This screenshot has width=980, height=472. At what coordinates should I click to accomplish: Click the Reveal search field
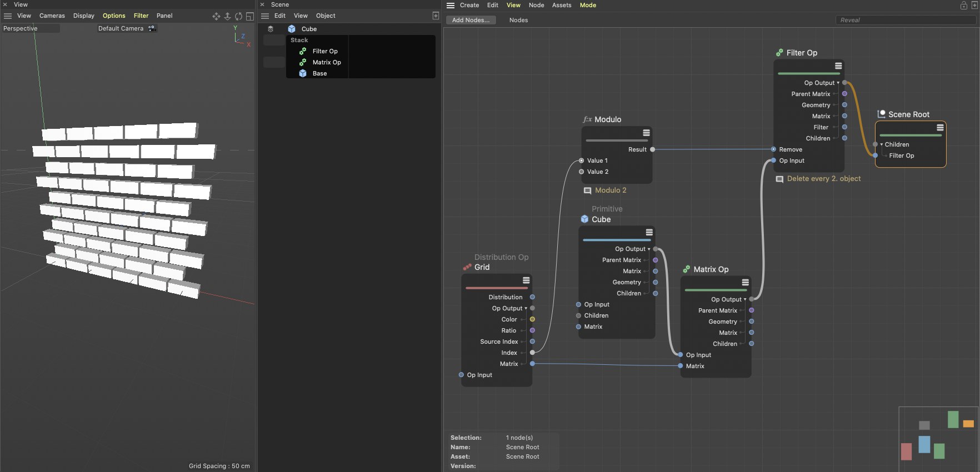tap(906, 20)
